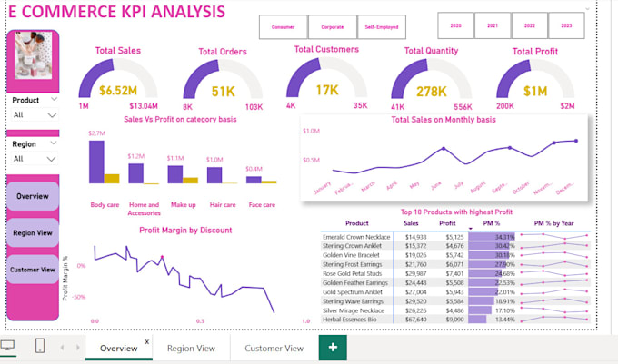Add a new report page
The width and height of the screenshot is (618, 364).
(333, 348)
